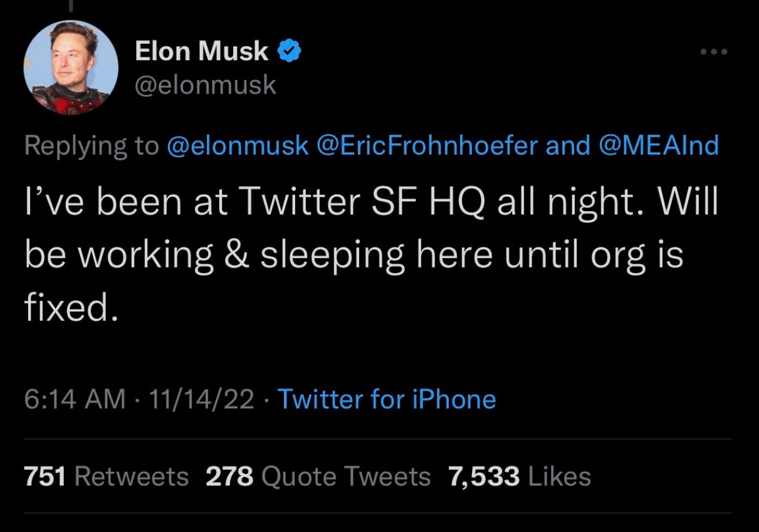759x532 pixels.
Task: Click the Elon Musk display name
Action: pyautogui.click(x=199, y=51)
